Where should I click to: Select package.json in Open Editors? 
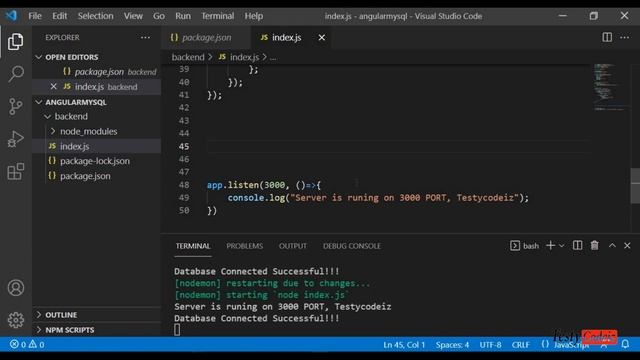96,72
